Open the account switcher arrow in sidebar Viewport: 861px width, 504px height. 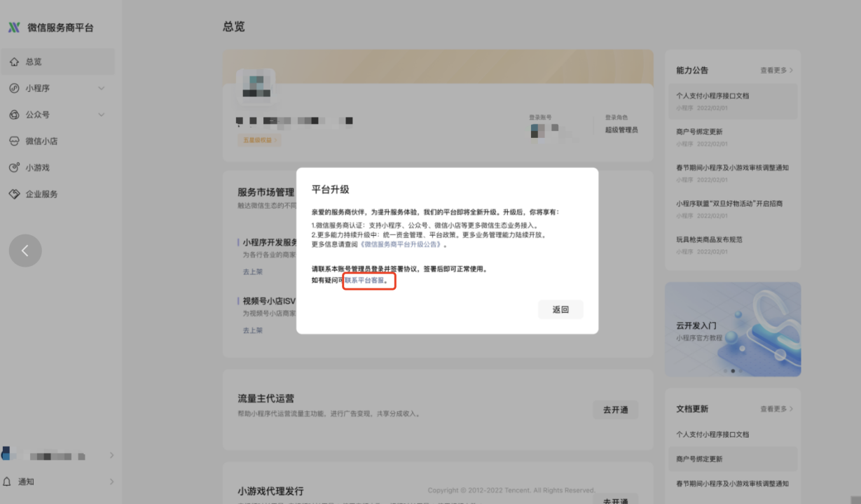tap(111, 456)
